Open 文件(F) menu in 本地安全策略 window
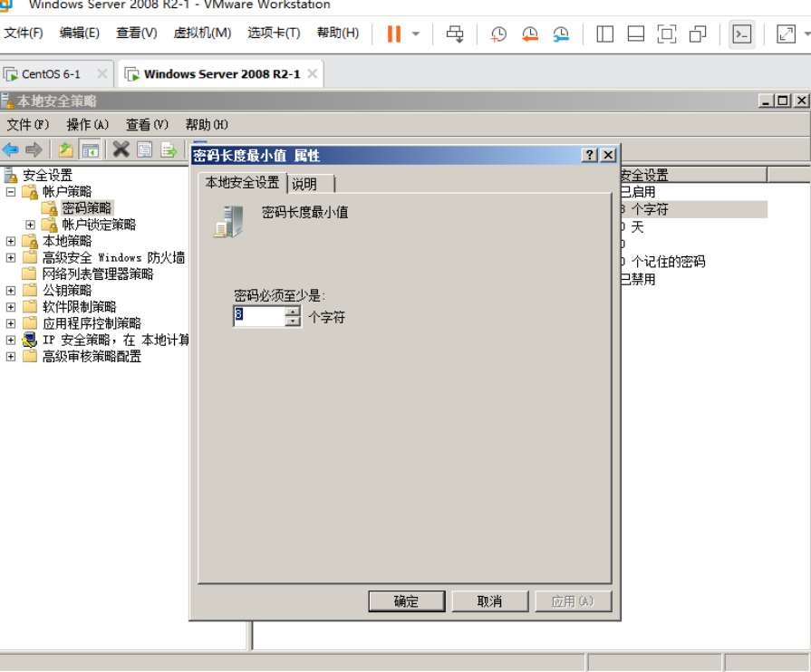 pyautogui.click(x=27, y=125)
